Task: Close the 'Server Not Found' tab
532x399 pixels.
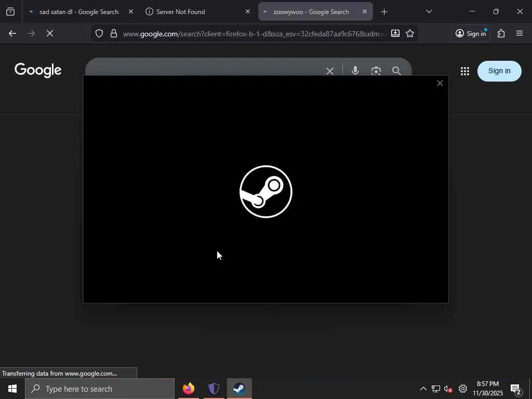Action: tap(248, 11)
